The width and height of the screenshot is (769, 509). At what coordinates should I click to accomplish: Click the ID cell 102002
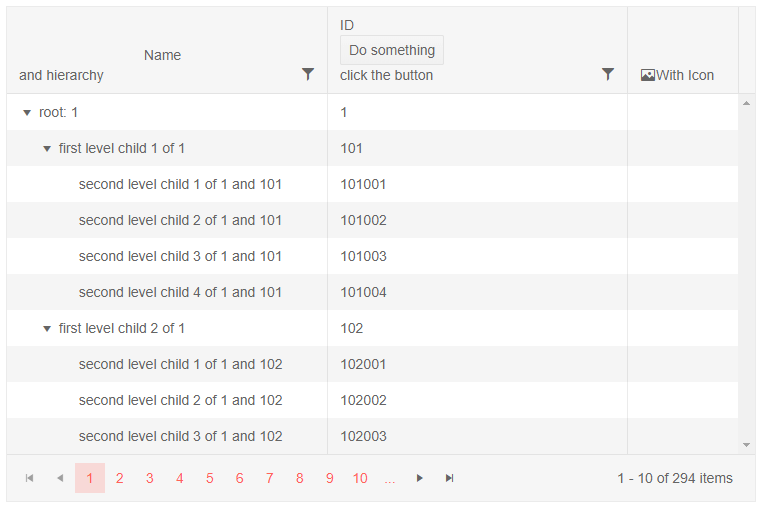click(363, 400)
